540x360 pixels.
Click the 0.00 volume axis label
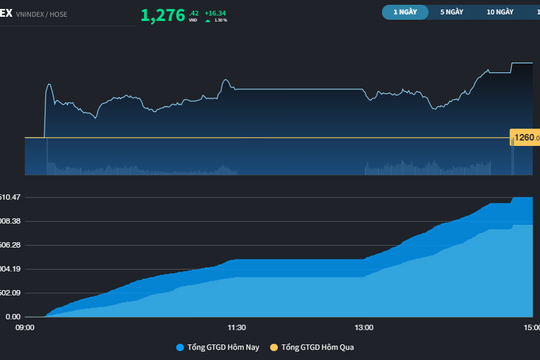13,317
